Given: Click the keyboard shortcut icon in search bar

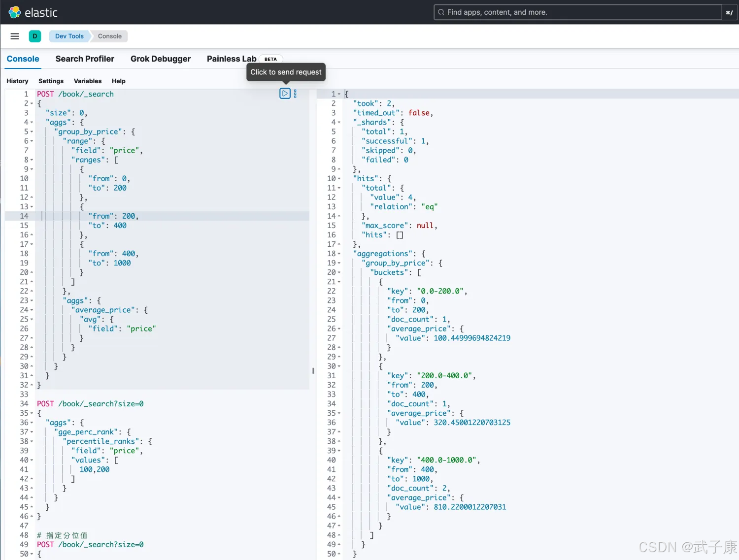Looking at the screenshot, I should 729,12.
